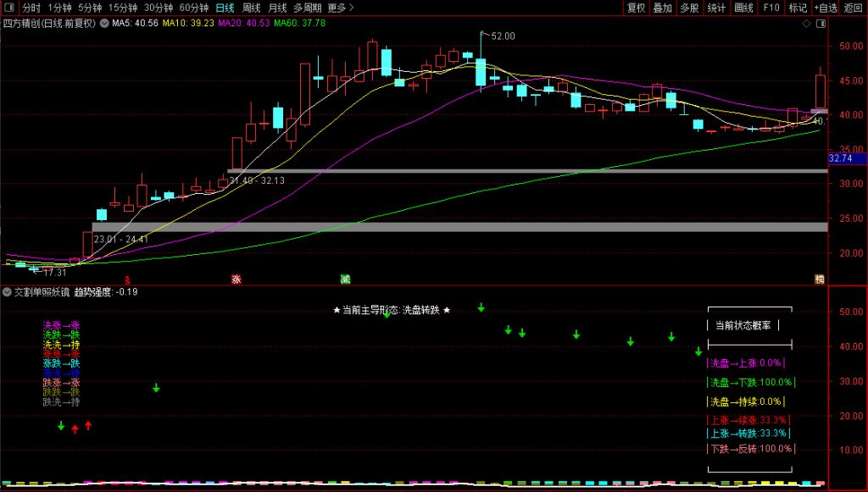Expand 更多 periods list
Image resolution: width=868 pixels, height=492 pixels.
point(340,8)
